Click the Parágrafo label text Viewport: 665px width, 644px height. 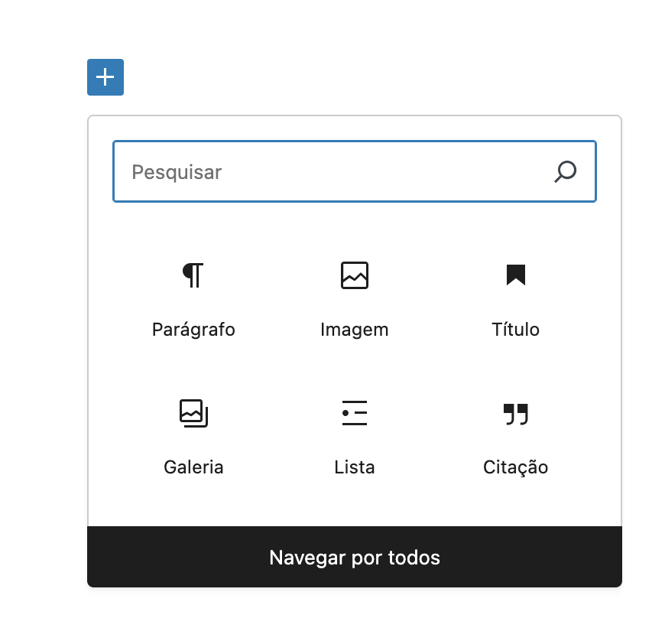pos(193,330)
